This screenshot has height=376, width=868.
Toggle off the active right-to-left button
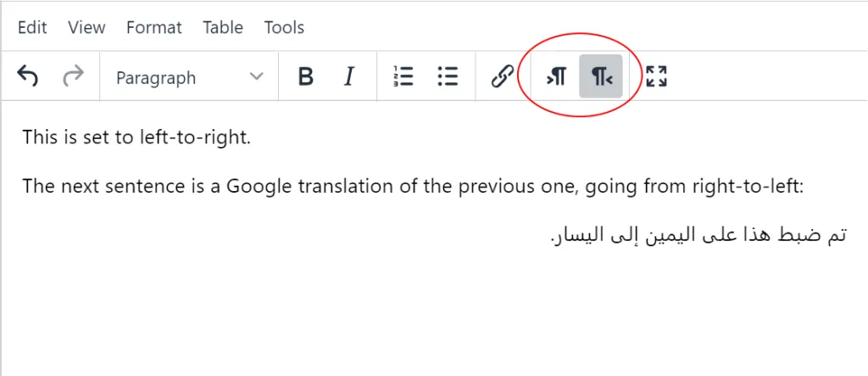click(x=601, y=78)
